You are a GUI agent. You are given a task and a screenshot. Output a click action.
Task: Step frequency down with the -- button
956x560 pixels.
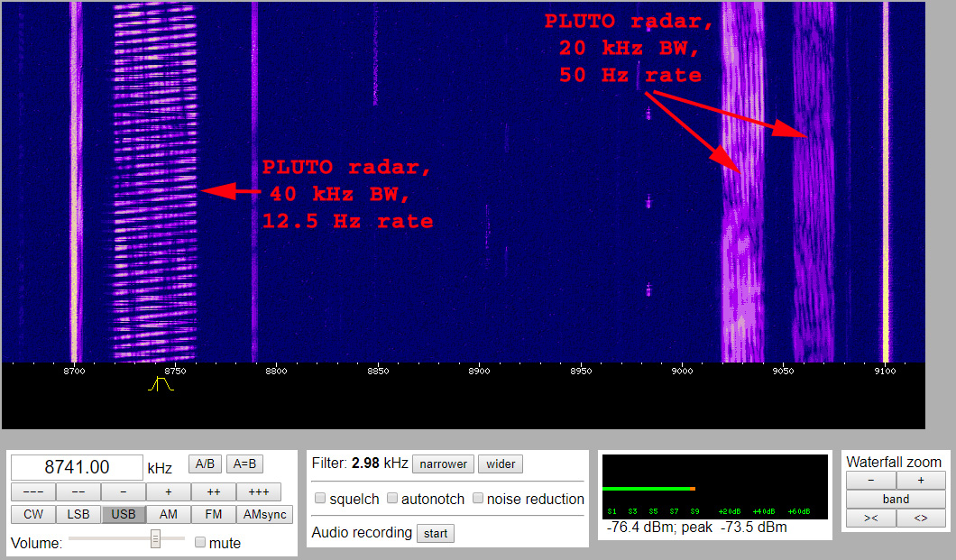coord(78,491)
